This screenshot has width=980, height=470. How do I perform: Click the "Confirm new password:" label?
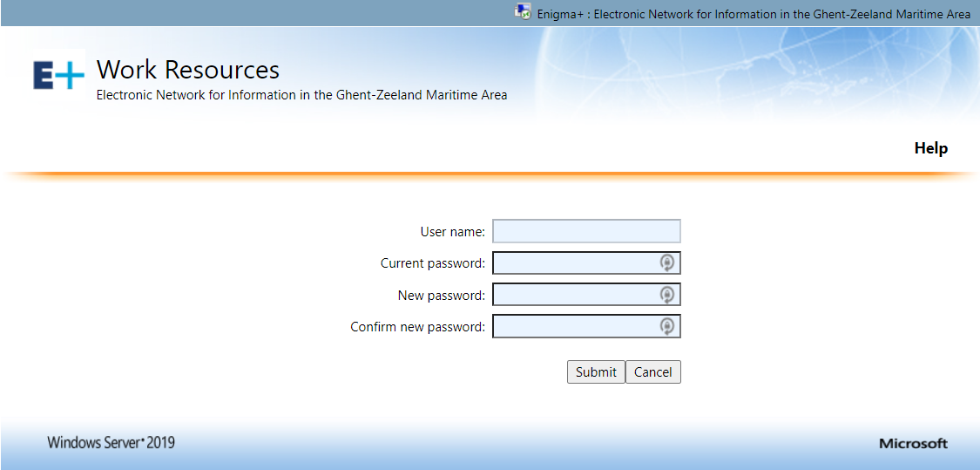point(417,327)
